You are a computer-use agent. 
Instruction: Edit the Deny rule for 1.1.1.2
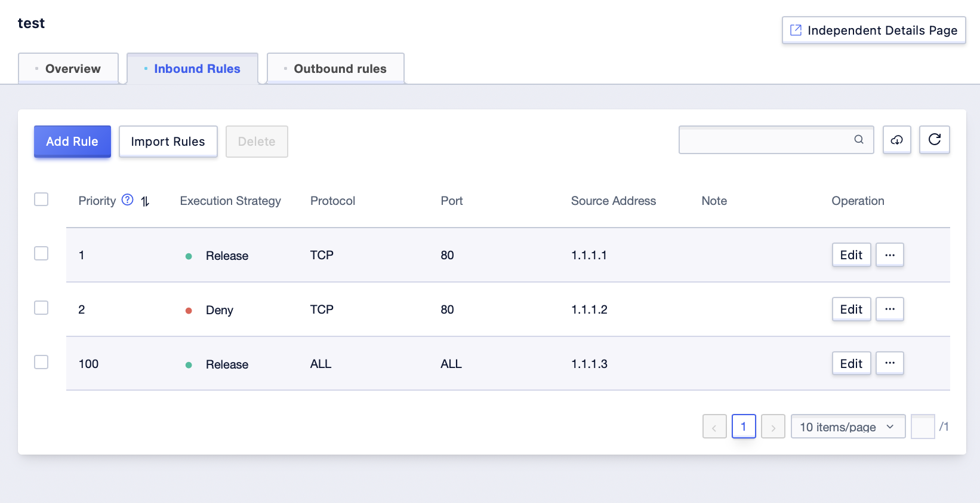(851, 309)
